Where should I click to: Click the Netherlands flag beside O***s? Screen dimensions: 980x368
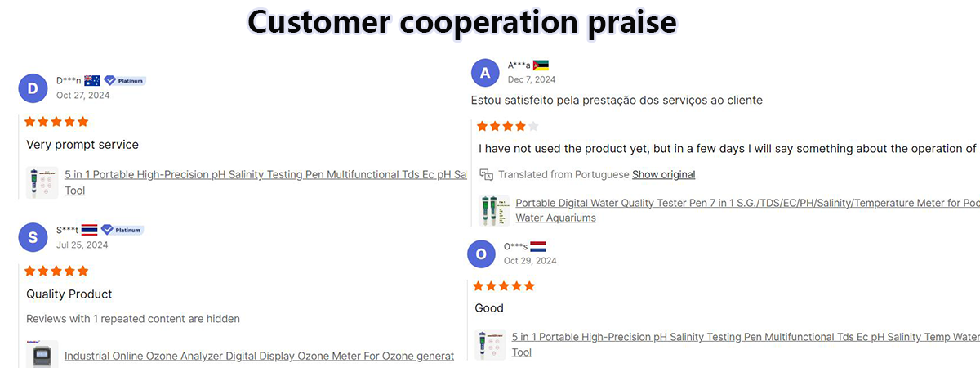pyautogui.click(x=537, y=246)
